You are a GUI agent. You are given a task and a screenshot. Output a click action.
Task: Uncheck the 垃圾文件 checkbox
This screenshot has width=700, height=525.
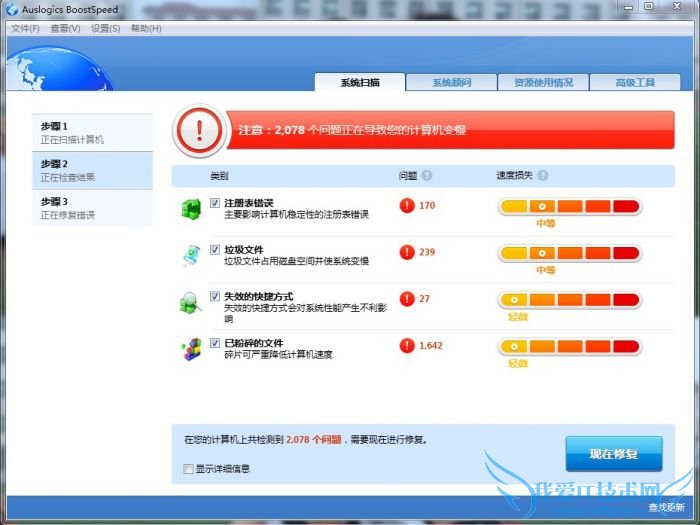tap(215, 250)
